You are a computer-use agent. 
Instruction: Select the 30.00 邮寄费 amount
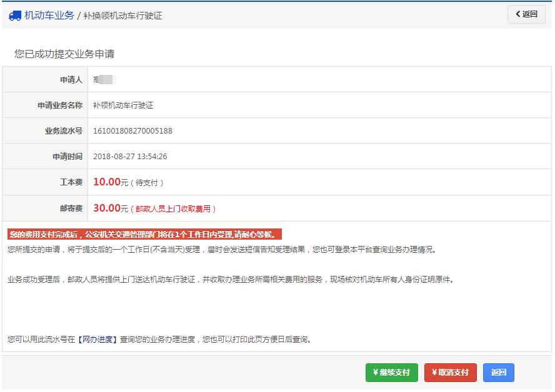106,208
